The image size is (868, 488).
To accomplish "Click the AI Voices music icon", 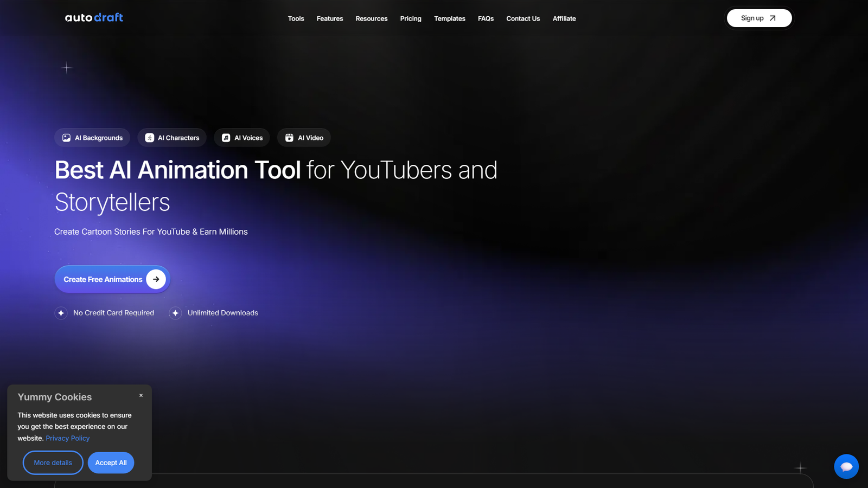I will coord(226,138).
